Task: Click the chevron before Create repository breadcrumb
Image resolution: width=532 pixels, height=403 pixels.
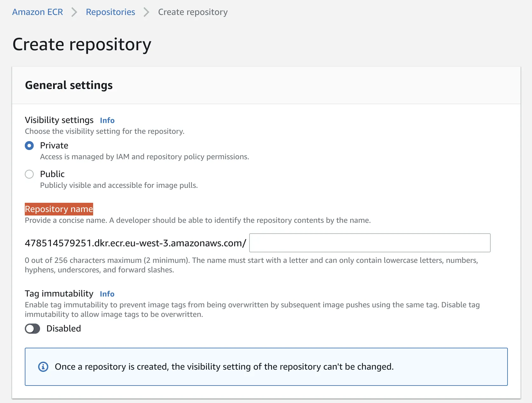Action: 146,12
